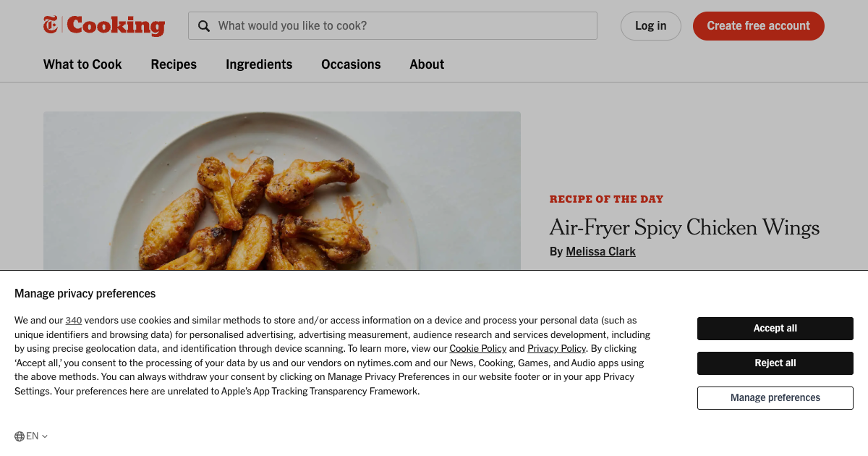Reject all cookies
Image resolution: width=868 pixels, height=456 pixels.
click(775, 363)
